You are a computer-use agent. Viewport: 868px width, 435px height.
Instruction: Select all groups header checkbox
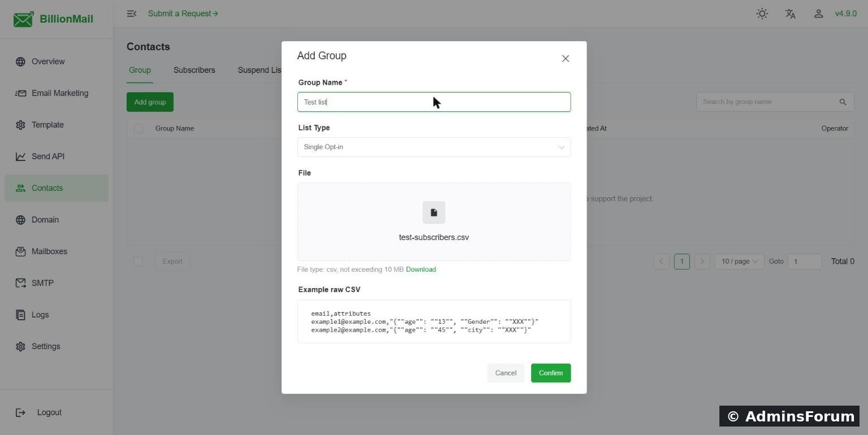(138, 128)
